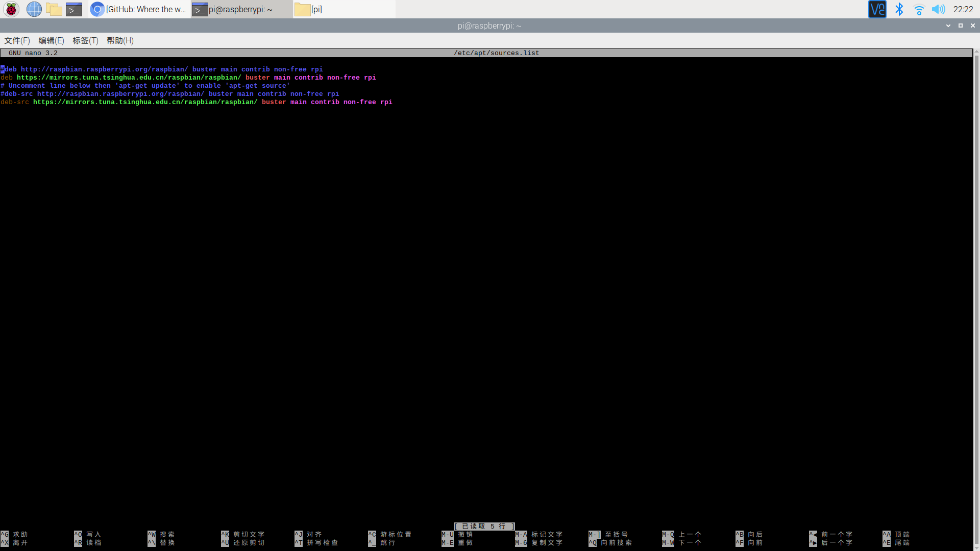Click the ^\ 替换 shortcut hint
This screenshot has height=551, width=980.
point(161,543)
